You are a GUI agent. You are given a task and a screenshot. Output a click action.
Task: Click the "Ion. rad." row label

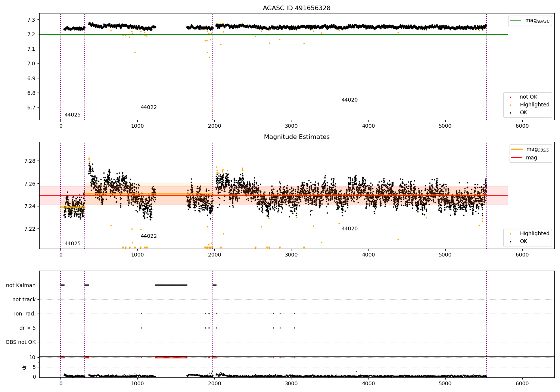25,314
